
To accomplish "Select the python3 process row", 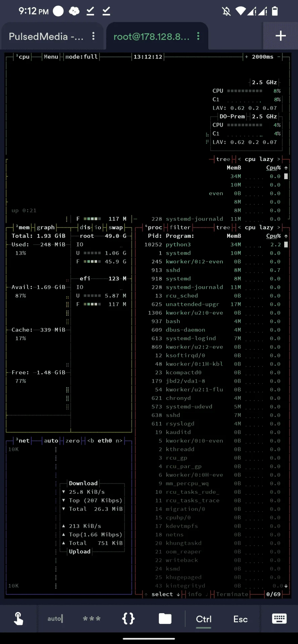I will (x=212, y=245).
